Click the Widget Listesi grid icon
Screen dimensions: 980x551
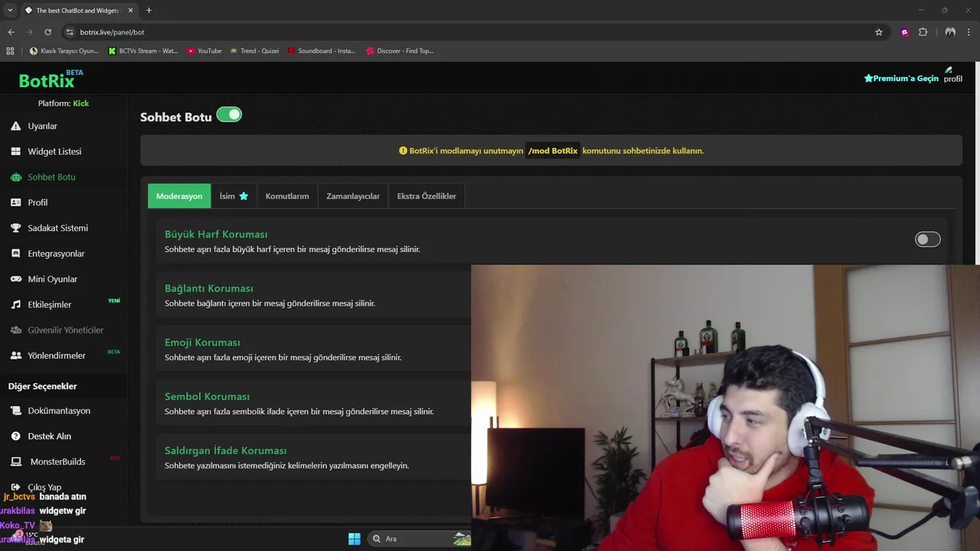click(15, 152)
